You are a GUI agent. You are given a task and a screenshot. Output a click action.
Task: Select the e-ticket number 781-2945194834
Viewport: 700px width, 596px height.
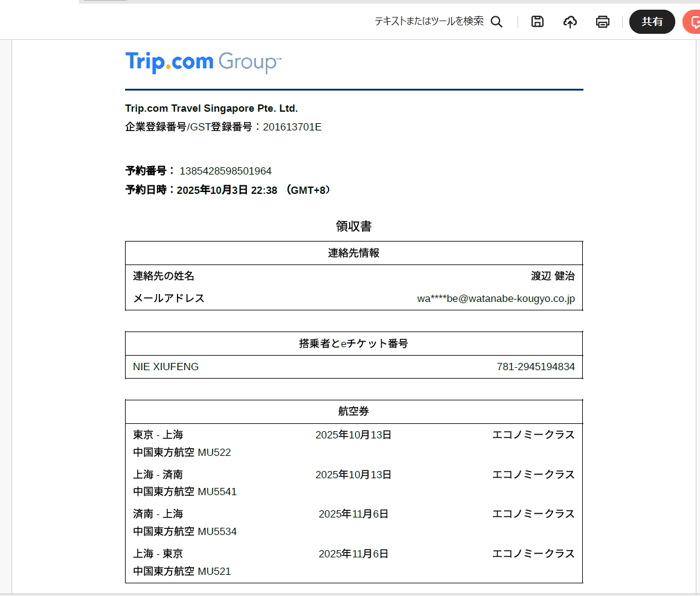pyautogui.click(x=536, y=367)
